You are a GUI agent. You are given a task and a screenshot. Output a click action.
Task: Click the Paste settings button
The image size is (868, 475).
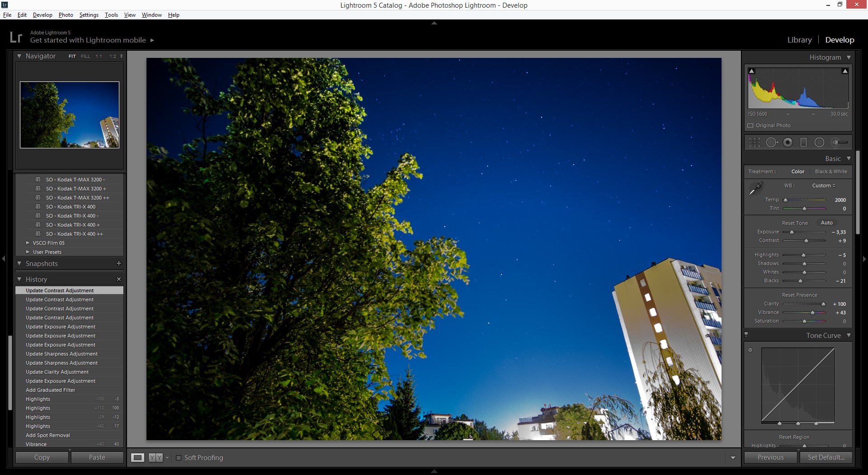click(x=97, y=457)
